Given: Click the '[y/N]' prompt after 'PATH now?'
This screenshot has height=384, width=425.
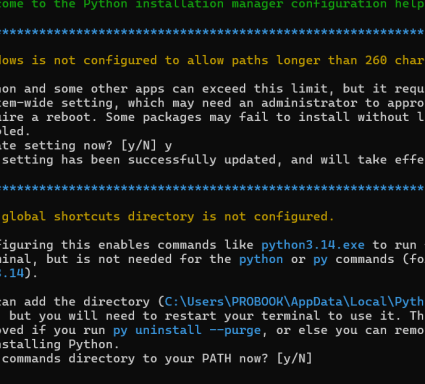Looking at the screenshot, I should (294, 359).
